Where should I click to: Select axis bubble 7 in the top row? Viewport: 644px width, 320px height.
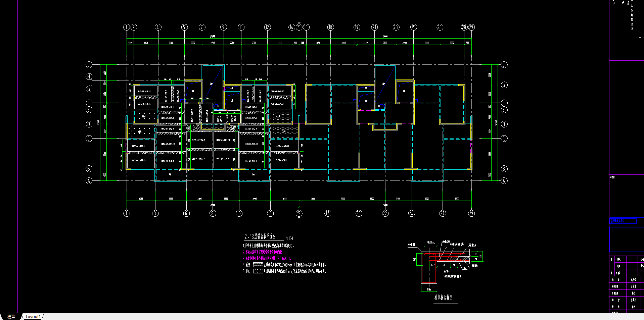coord(202,27)
